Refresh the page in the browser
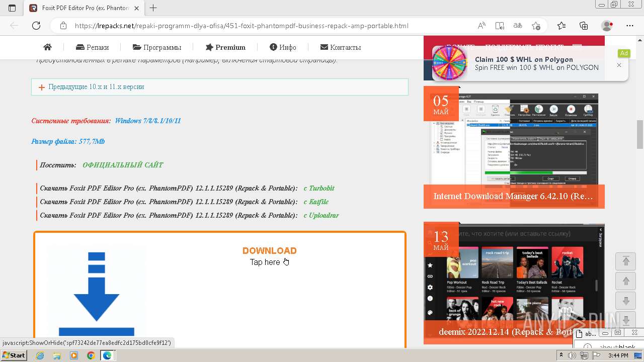This screenshot has width=644, height=362. [36, 26]
